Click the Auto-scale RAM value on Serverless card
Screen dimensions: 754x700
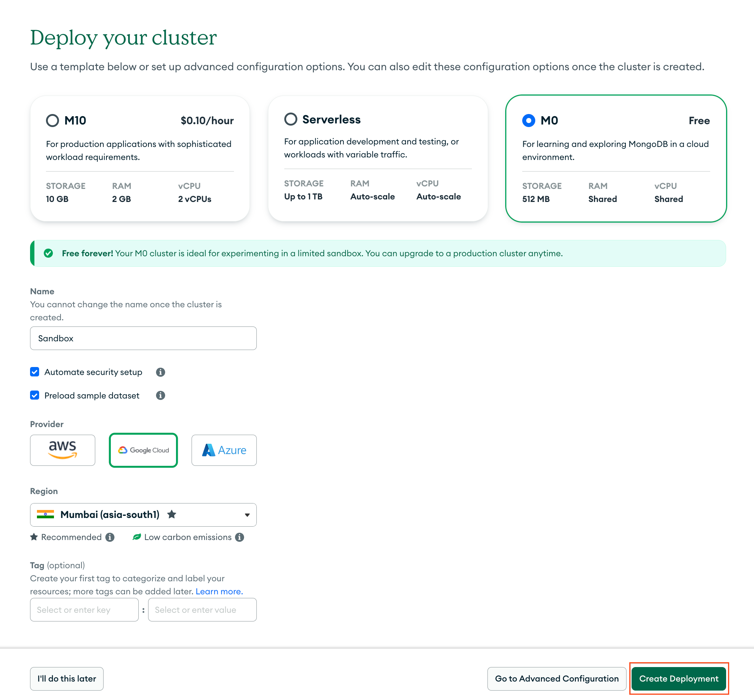372,196
